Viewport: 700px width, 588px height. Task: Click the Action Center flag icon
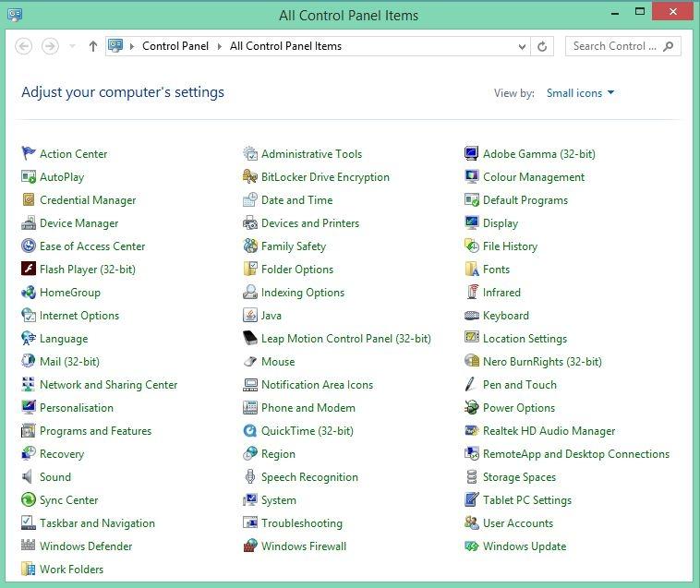pos(28,153)
